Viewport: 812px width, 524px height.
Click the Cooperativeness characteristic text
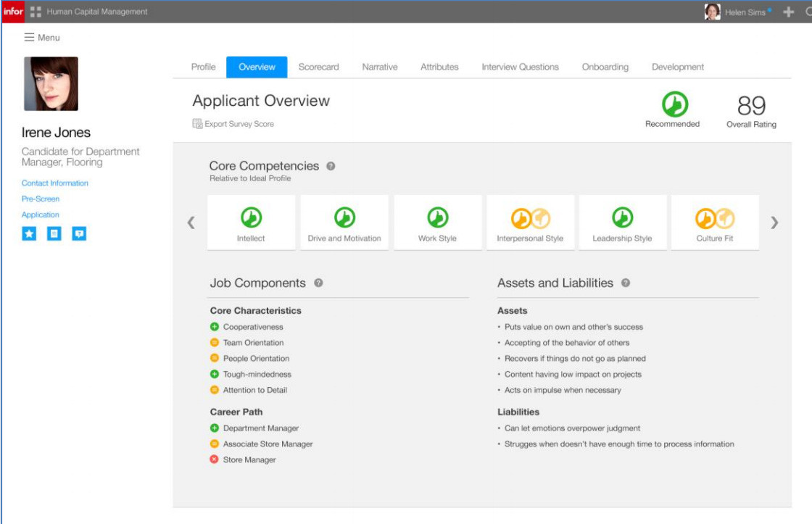[x=253, y=327]
